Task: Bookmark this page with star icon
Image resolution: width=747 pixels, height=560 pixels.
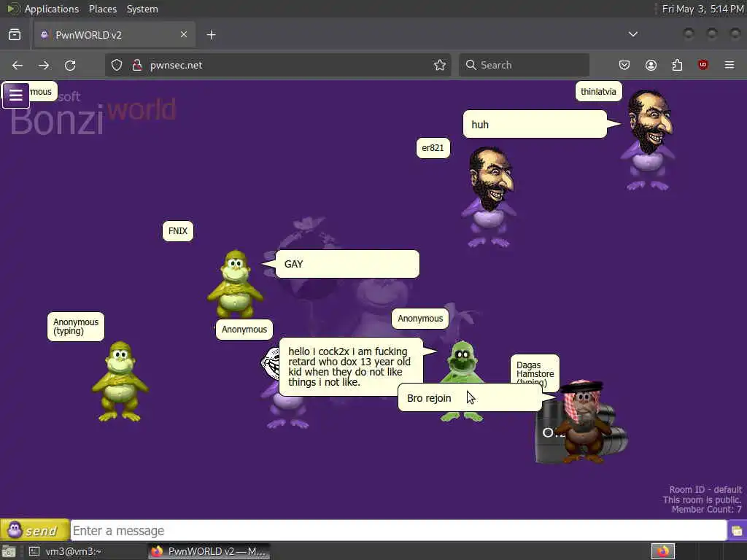Action: 440,65
